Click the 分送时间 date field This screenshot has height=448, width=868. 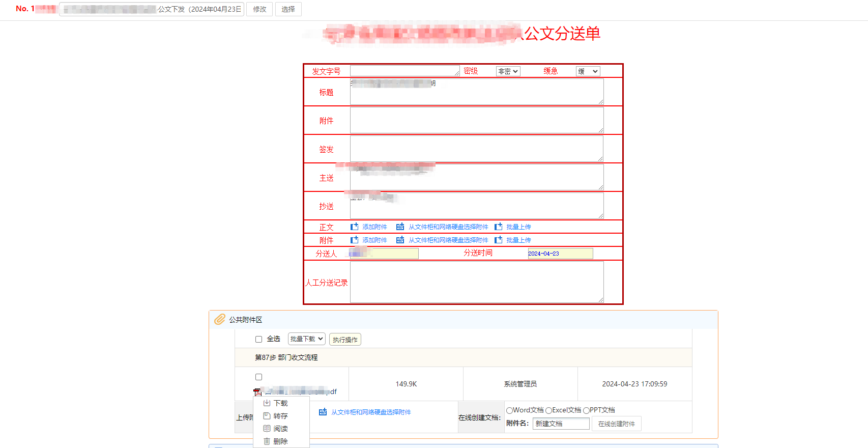coord(560,254)
